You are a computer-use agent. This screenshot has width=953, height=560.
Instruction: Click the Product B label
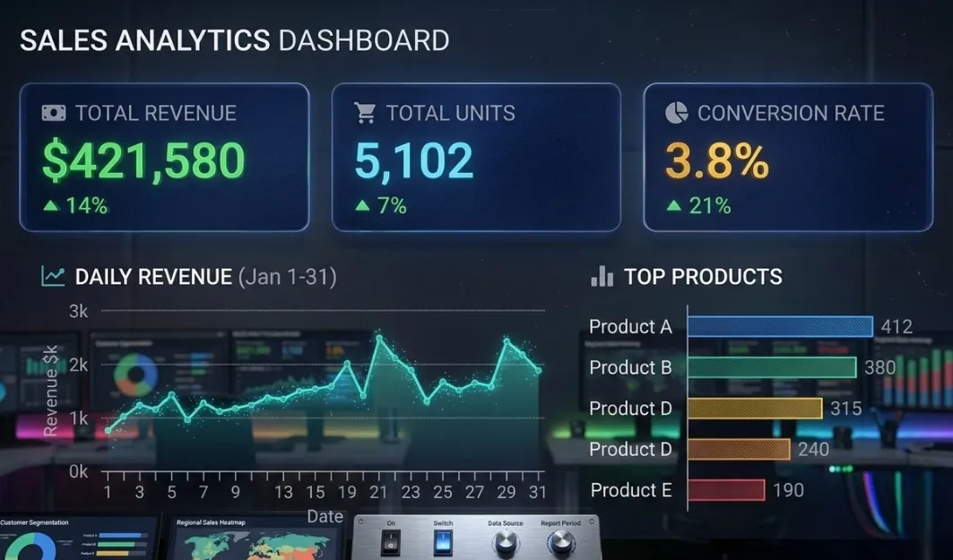630,367
